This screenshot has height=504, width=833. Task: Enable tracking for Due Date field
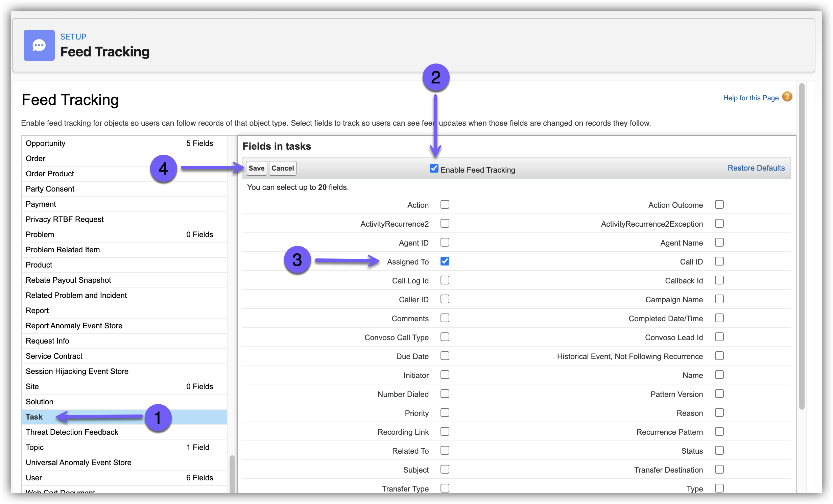point(445,356)
